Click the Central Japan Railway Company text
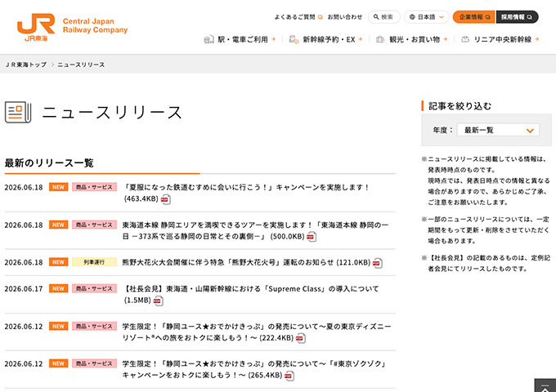This screenshot has height=392, width=556. pyautogui.click(x=95, y=25)
